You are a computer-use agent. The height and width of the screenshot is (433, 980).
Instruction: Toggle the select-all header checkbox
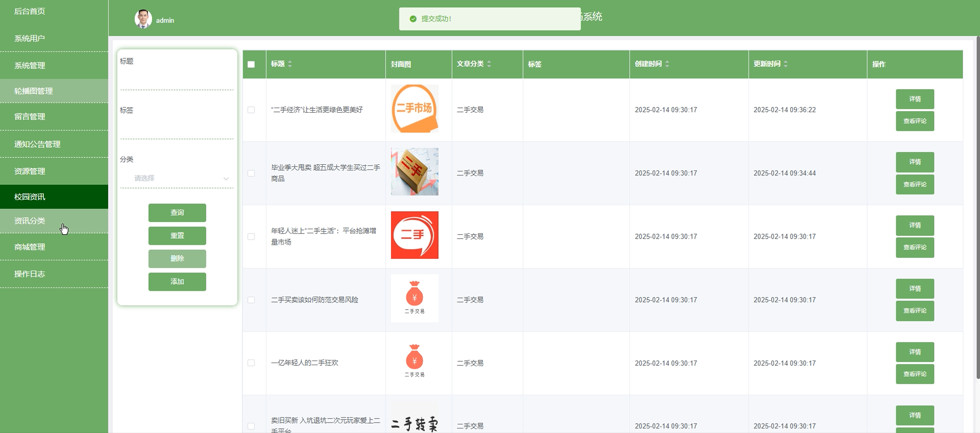pyautogui.click(x=251, y=64)
